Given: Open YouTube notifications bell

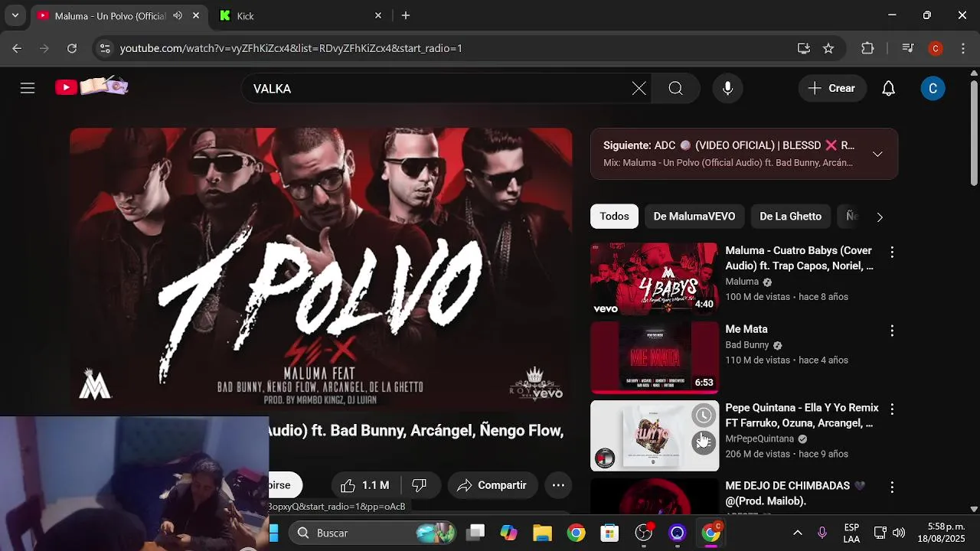Looking at the screenshot, I should click(x=888, y=89).
